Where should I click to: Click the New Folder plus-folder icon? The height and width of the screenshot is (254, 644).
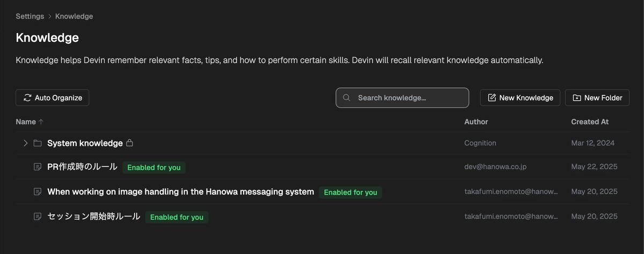pos(576,98)
